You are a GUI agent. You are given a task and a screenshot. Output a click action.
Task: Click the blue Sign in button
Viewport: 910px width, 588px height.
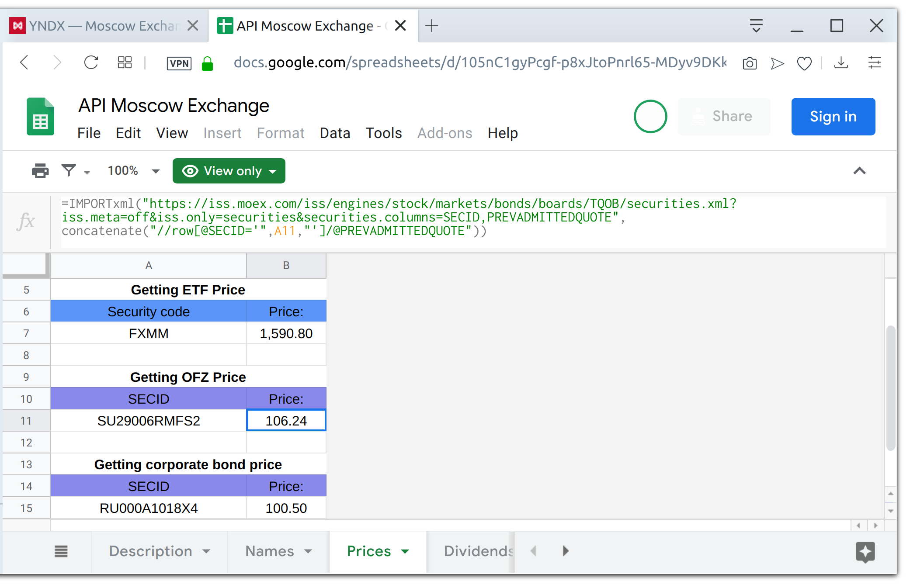[833, 117]
